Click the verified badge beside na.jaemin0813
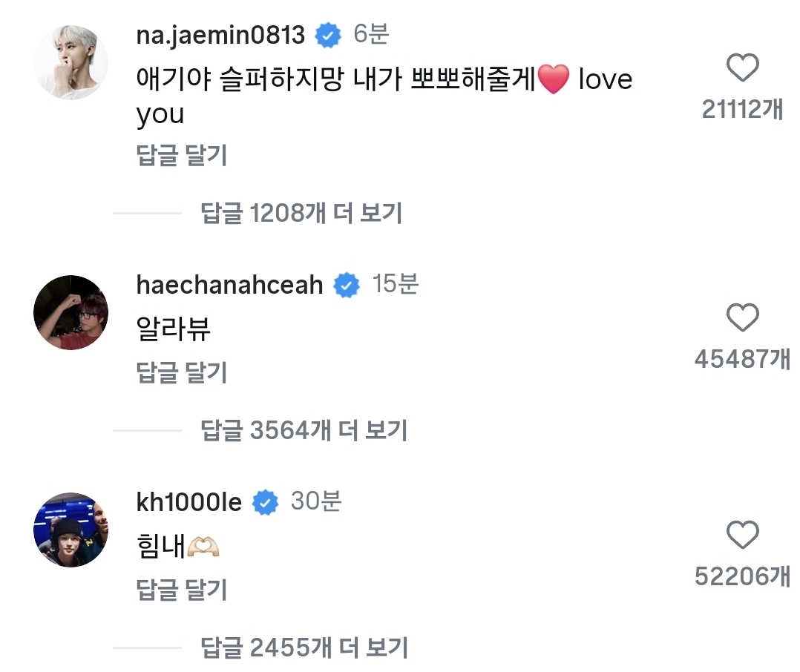 click(328, 35)
